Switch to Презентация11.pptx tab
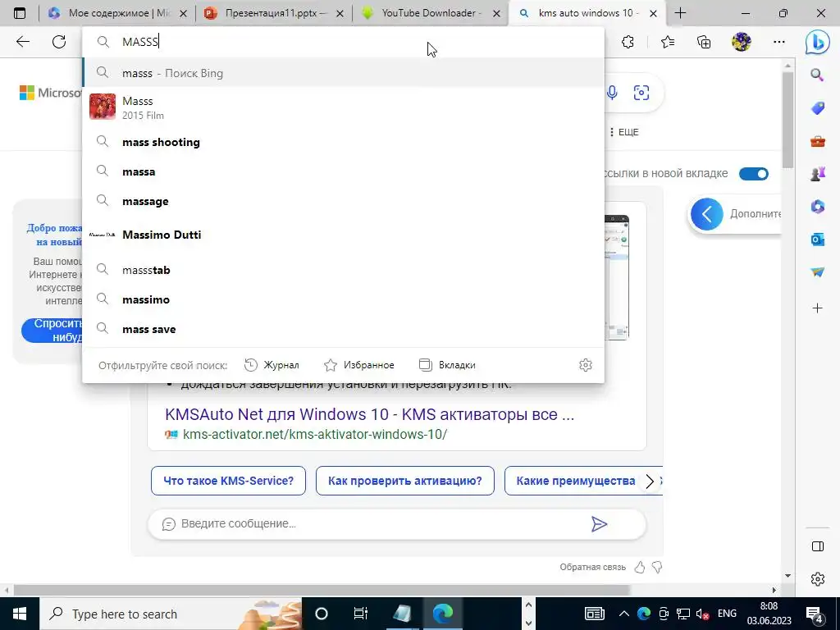Screen dimensions: 840x630 pos(274,13)
